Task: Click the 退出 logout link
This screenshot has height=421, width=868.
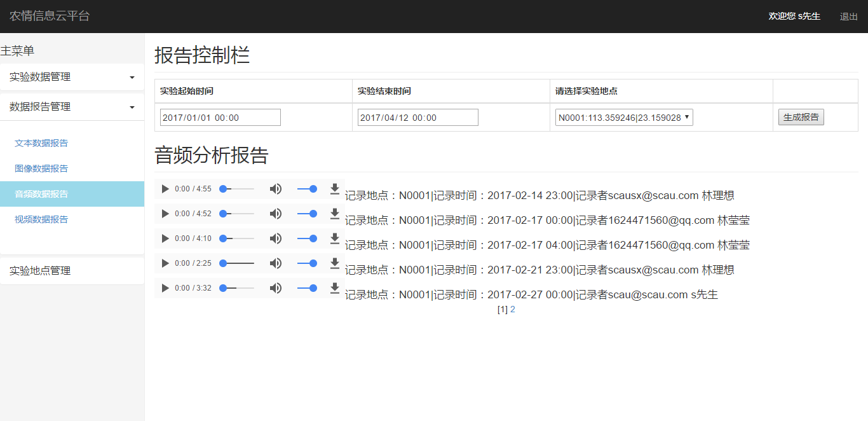Action: (849, 17)
